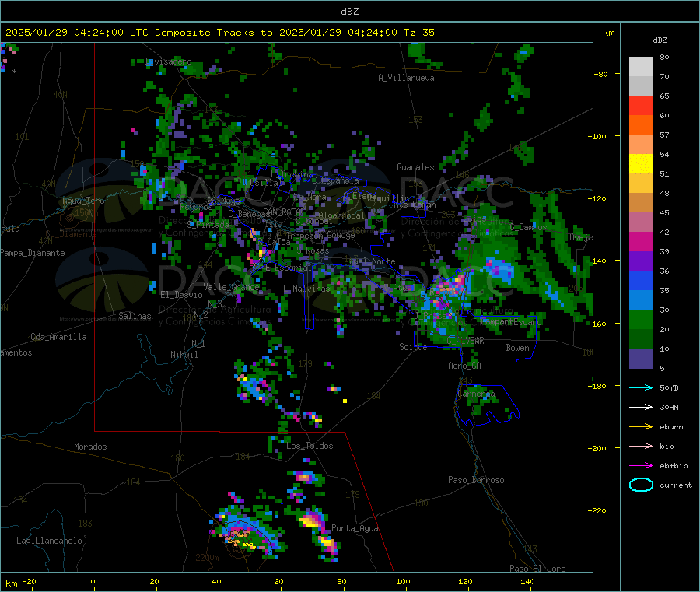This screenshot has width=700, height=592.
Task: Click the purple 5 dBZ color swatch
Action: (641, 358)
